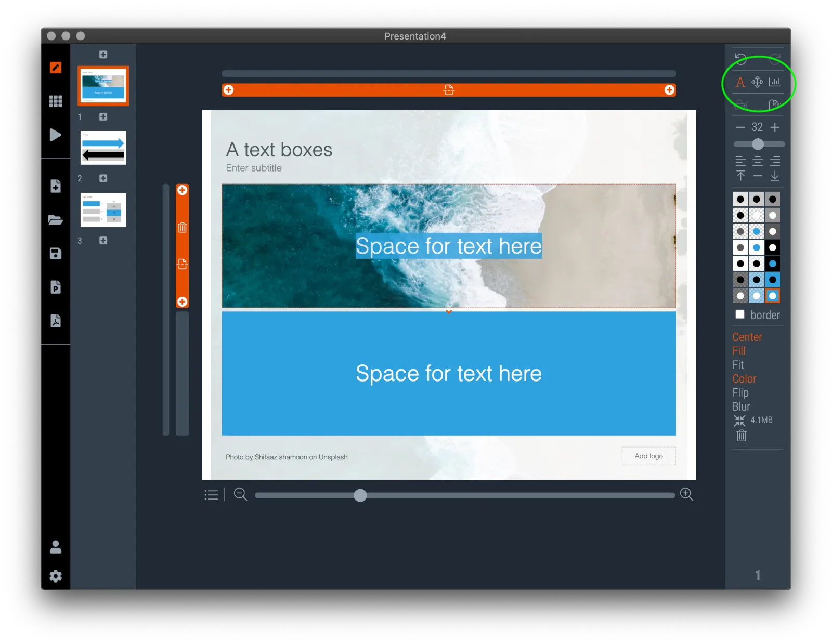
Task: Center text horizontally
Action: (758, 161)
